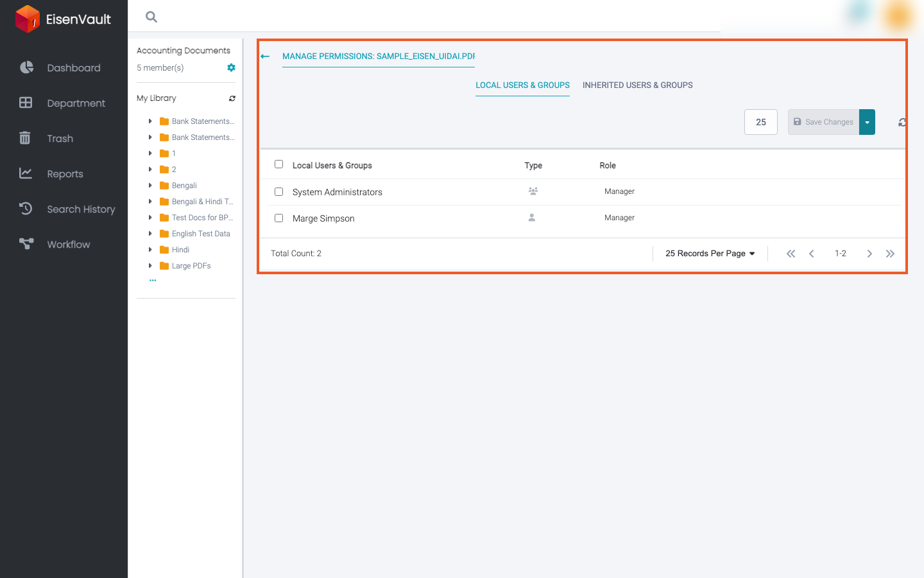Refresh My Library with sync icon
924x578 pixels.
[x=232, y=98]
